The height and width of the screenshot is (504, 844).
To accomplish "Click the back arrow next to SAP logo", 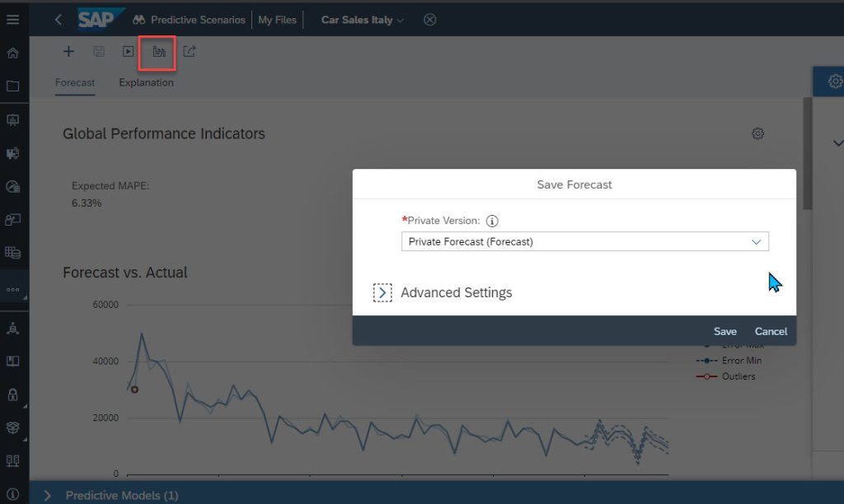I will click(x=59, y=20).
